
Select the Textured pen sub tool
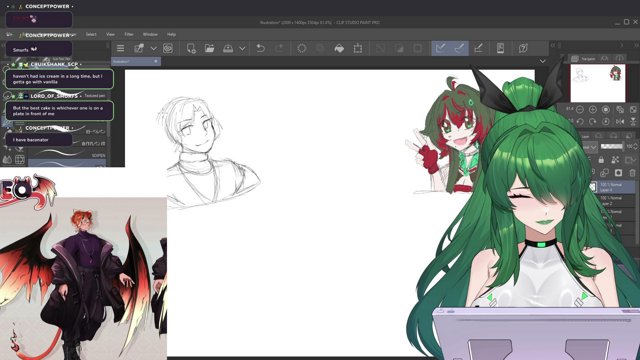(x=94, y=96)
